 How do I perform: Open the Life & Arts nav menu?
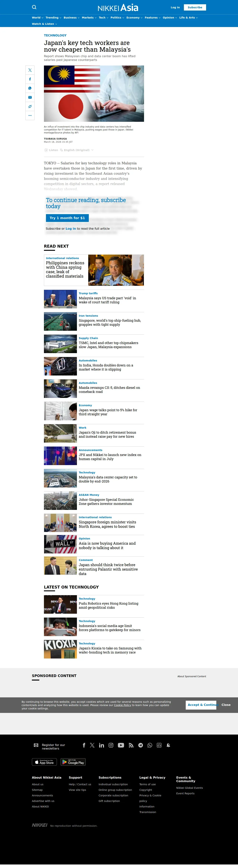coord(188,18)
